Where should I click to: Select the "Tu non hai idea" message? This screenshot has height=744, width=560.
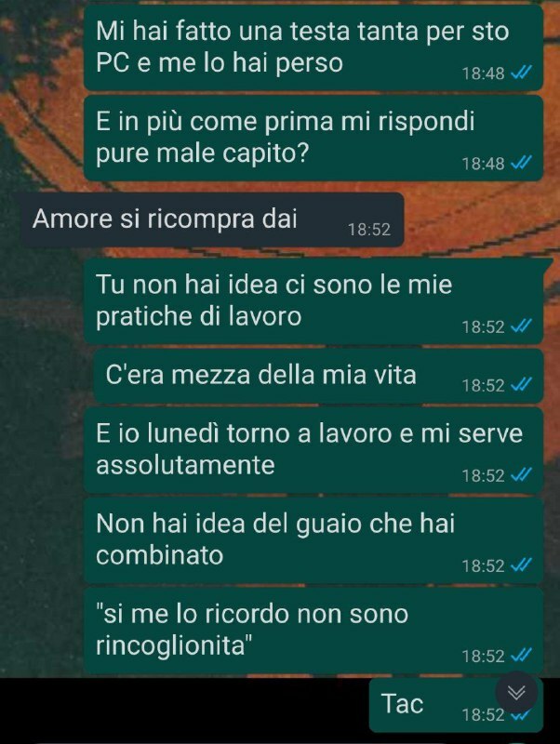[313, 300]
